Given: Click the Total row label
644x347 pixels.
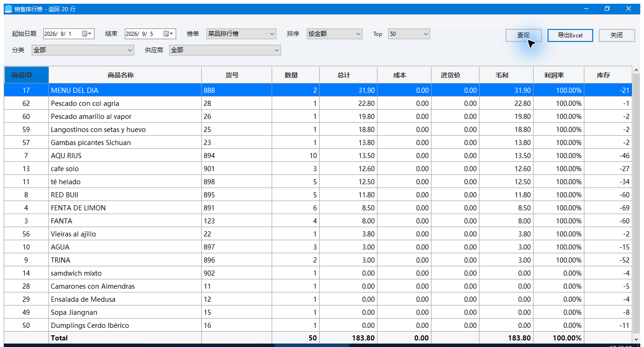Looking at the screenshot, I should (x=59, y=338).
